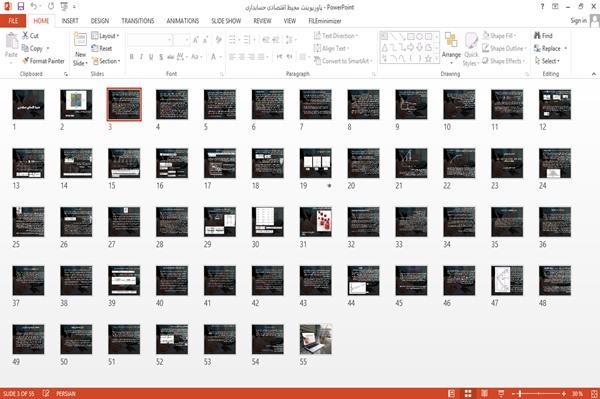Click the Undo arrow icon
Image resolution: width=600 pixels, height=399 pixels.
(34, 7)
